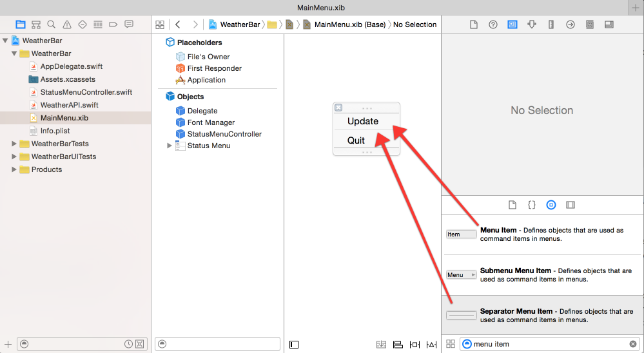Screen dimensions: 644x353
Task: Show the File Template library
Action: point(512,205)
